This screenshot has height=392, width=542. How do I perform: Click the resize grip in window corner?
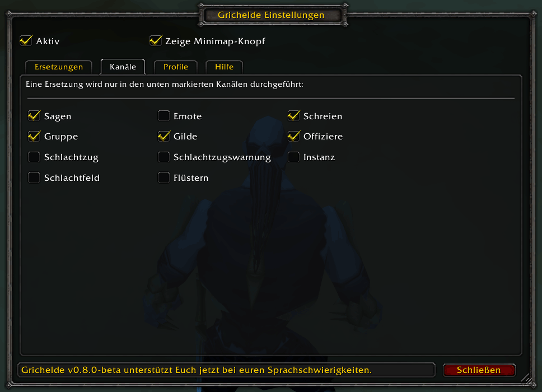[527, 379]
